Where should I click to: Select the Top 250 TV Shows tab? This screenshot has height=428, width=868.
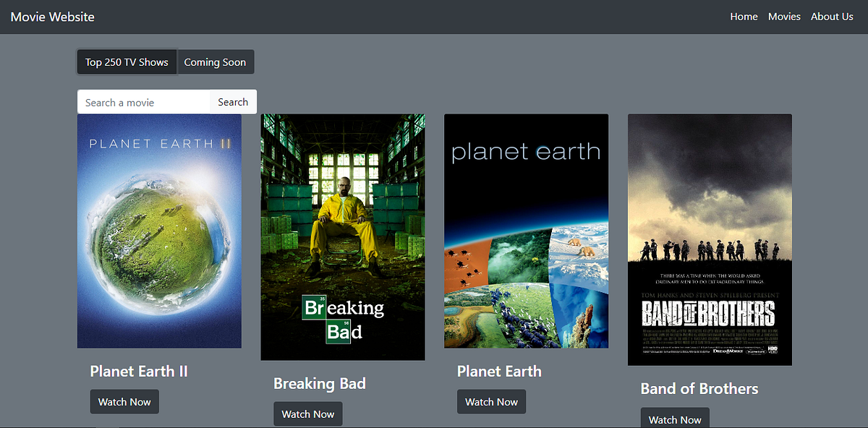[x=127, y=61]
